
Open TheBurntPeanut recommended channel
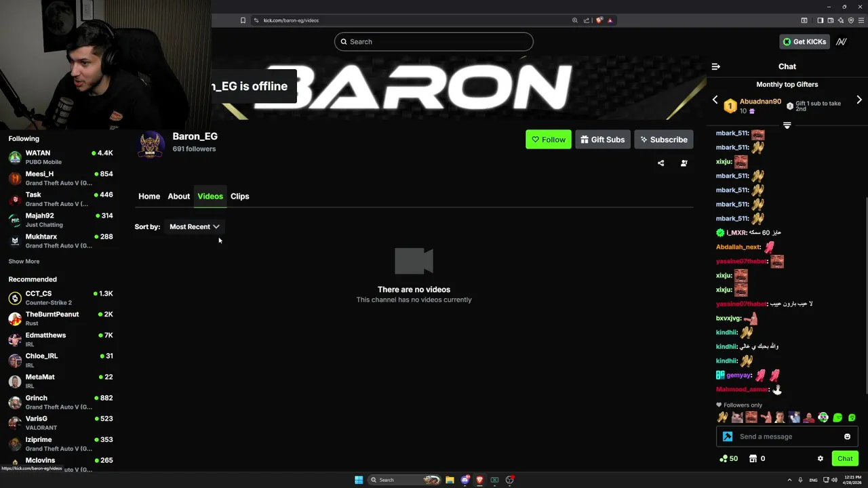point(61,319)
